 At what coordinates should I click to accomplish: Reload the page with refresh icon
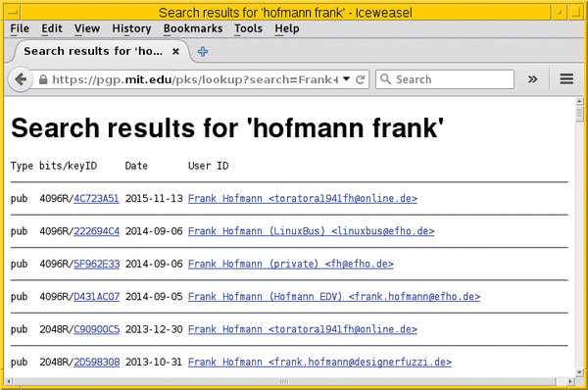(x=360, y=79)
